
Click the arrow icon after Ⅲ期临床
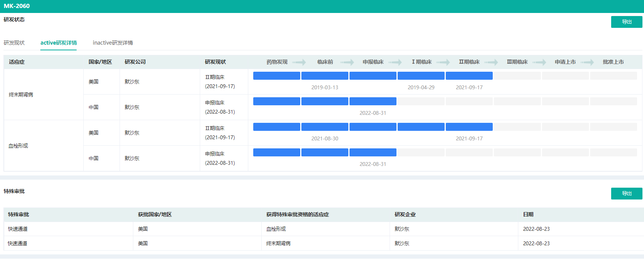(x=539, y=62)
